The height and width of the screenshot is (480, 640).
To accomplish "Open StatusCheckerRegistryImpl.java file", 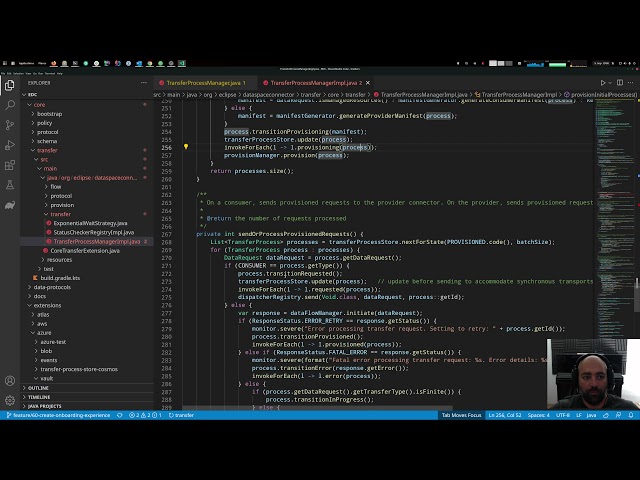I will click(93, 232).
